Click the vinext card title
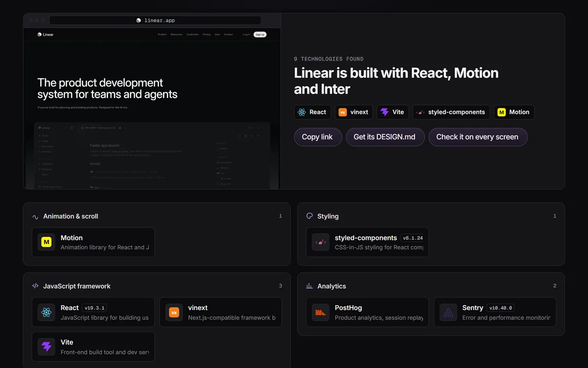588x368 pixels. (x=198, y=308)
